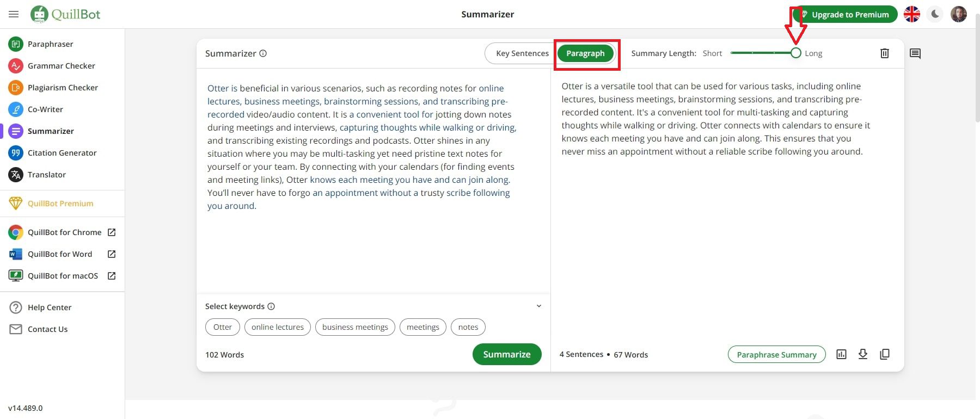980x419 pixels.
Task: Select Paragraph mode
Action: pos(585,53)
